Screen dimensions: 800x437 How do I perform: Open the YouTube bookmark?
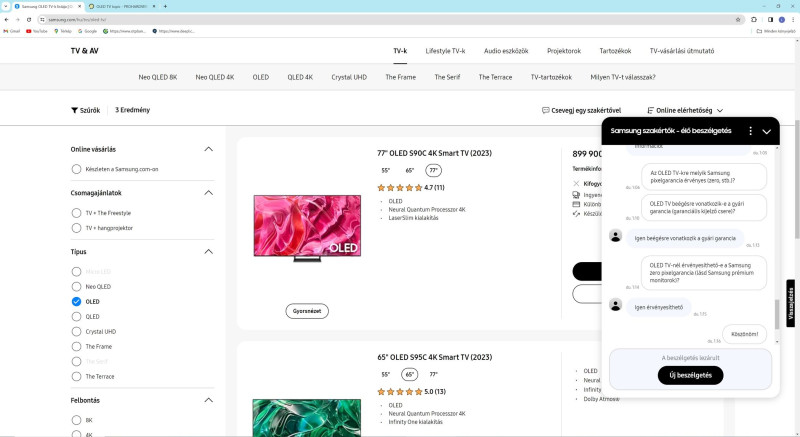click(x=37, y=31)
